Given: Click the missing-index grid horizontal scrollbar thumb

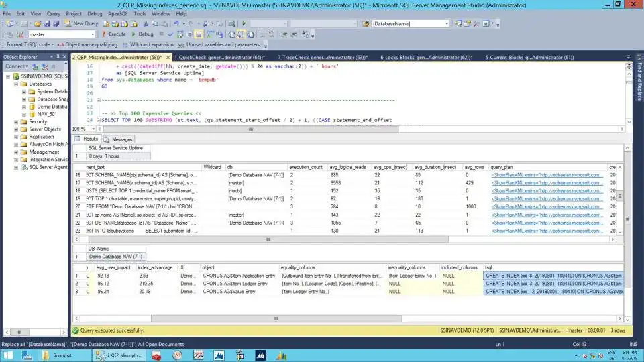Looking at the screenshot, I should [x=276, y=318].
